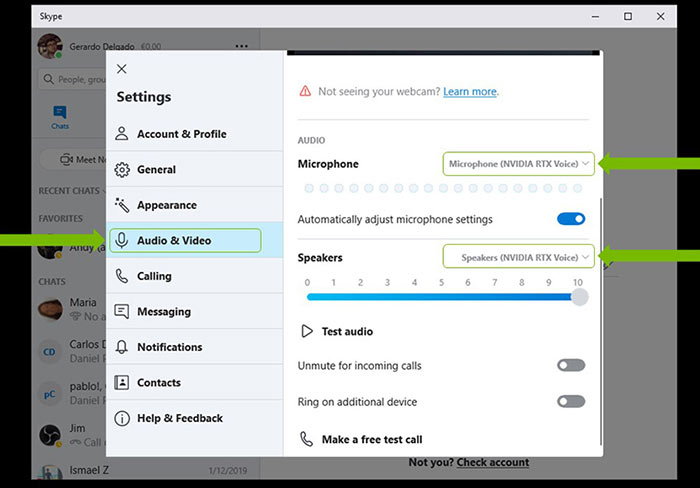Click the Contacts card icon

tap(122, 383)
